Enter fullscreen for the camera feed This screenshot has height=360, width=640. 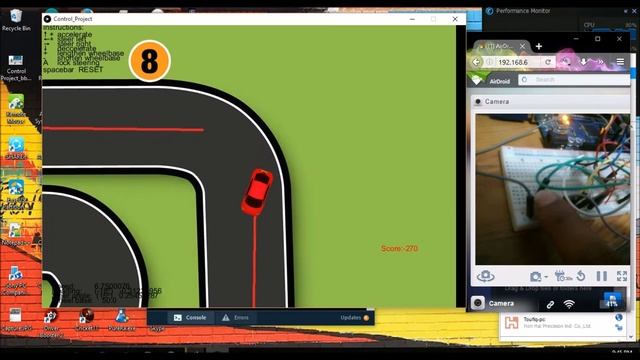click(622, 276)
